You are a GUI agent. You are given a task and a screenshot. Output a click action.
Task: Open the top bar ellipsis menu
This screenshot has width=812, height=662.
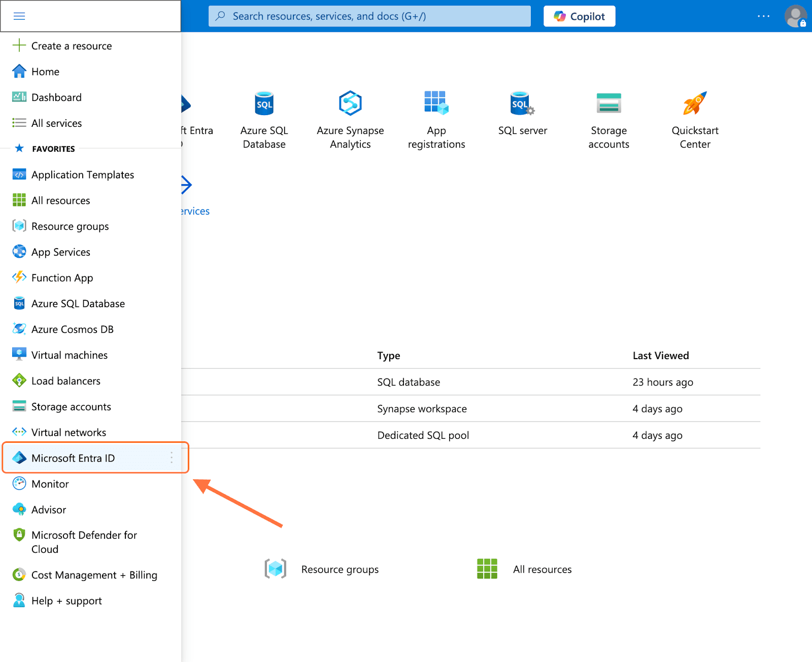763,16
